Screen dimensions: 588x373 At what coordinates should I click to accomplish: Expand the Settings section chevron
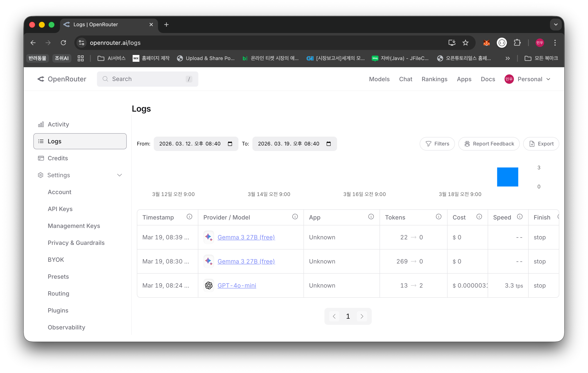119,175
